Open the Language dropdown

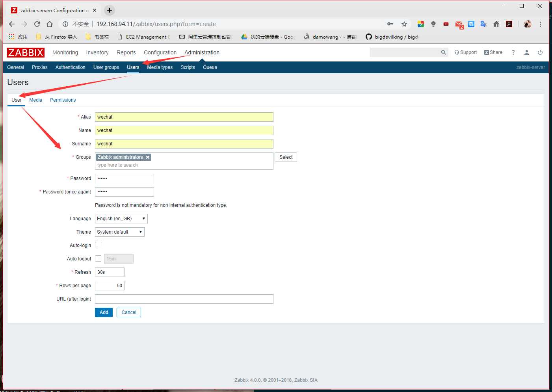click(121, 219)
